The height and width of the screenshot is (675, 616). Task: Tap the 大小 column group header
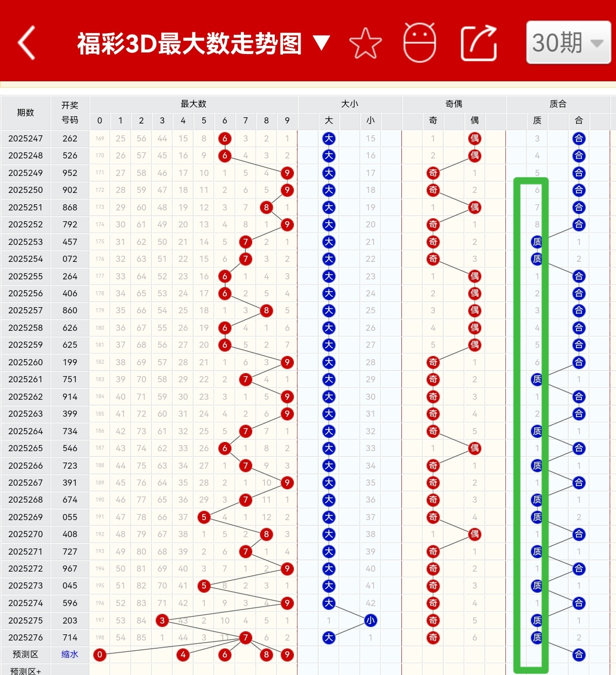pyautogui.click(x=350, y=104)
